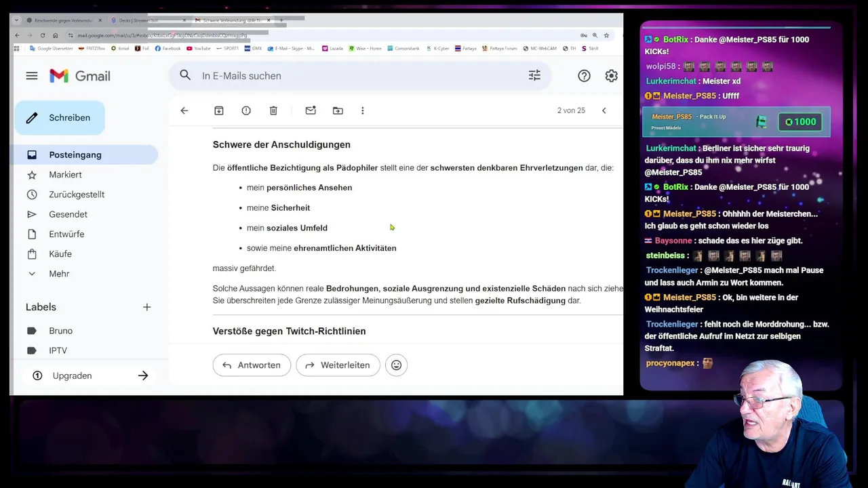
Task: Archive this email
Action: pyautogui.click(x=218, y=110)
